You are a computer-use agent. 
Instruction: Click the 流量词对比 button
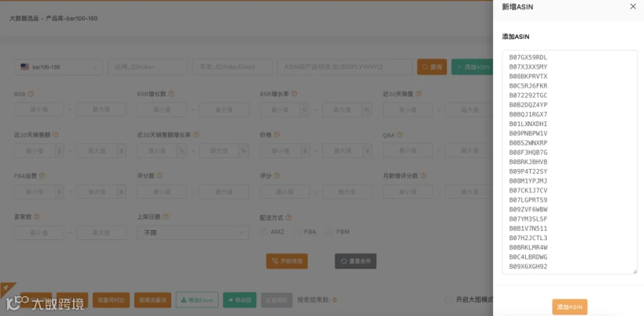click(112, 300)
